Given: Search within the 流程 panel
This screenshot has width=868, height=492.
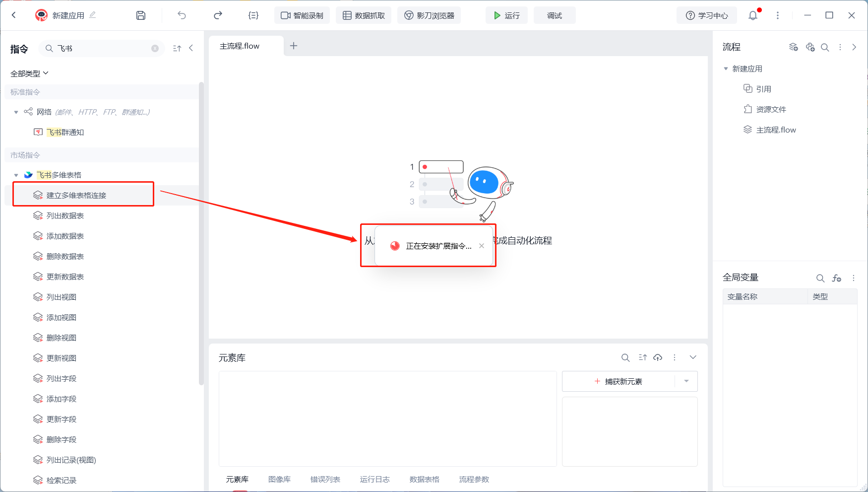Looking at the screenshot, I should click(x=825, y=47).
